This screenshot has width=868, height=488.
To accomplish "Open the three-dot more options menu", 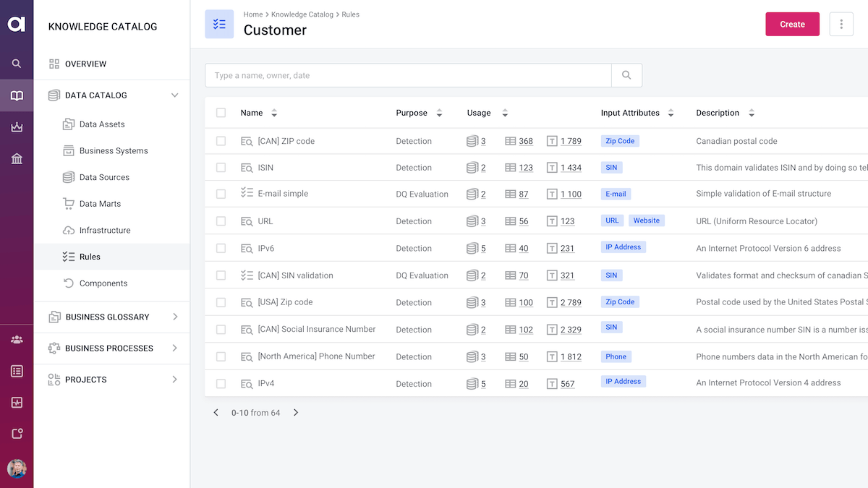I will (x=841, y=24).
